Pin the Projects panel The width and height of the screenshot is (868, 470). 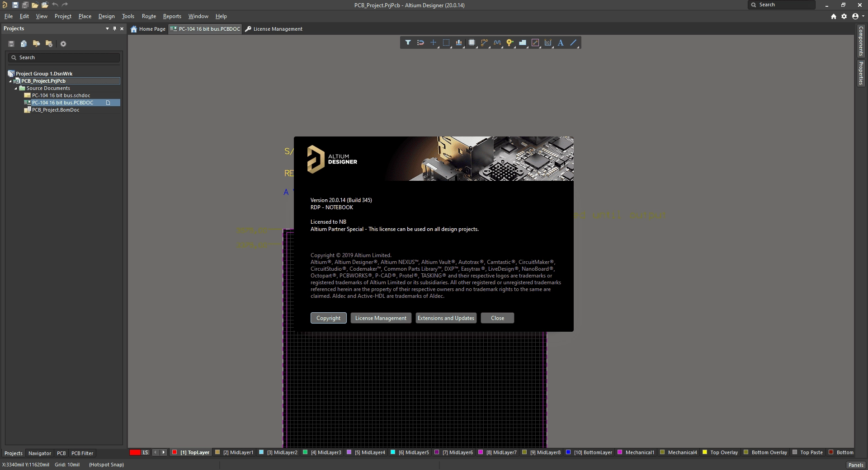[114, 28]
